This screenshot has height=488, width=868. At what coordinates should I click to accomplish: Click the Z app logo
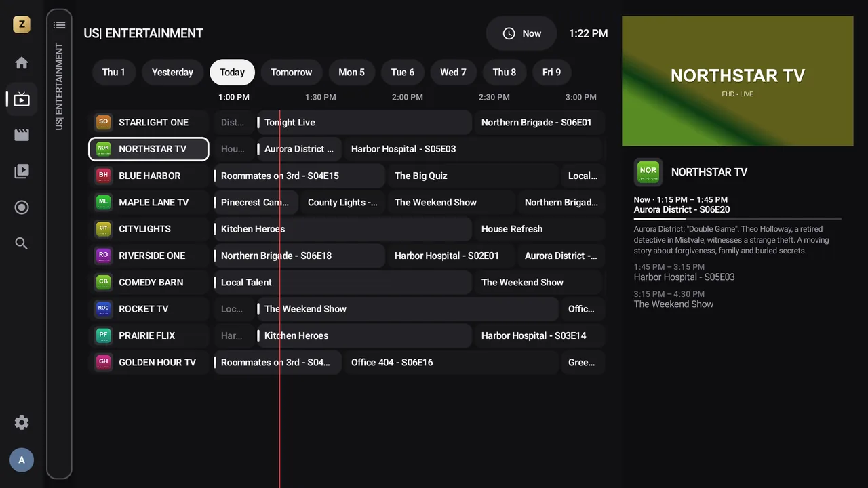pyautogui.click(x=22, y=25)
